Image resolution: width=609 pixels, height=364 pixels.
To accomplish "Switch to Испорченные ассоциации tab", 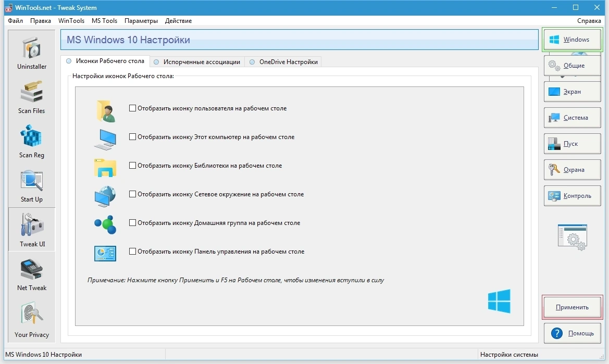I will click(x=197, y=62).
